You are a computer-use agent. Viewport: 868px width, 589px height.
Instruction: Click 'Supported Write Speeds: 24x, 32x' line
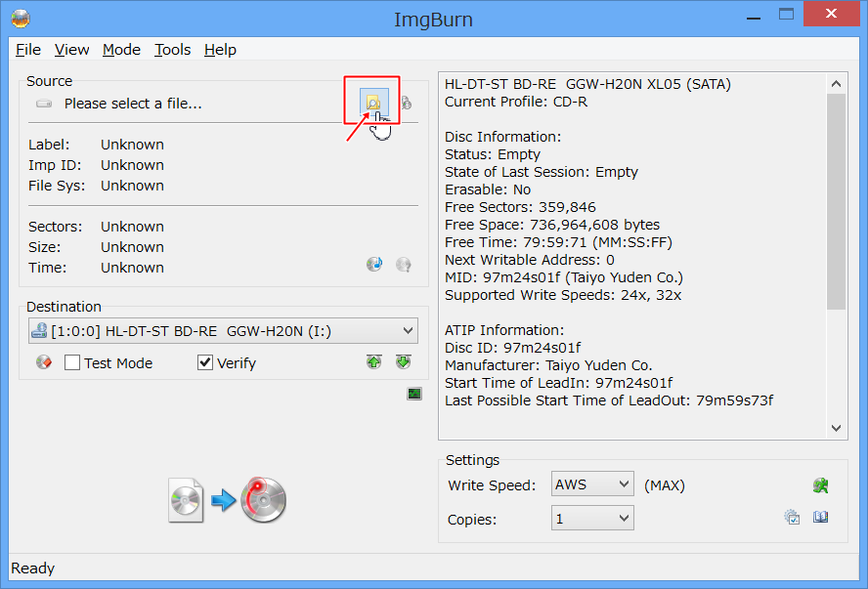tap(563, 295)
